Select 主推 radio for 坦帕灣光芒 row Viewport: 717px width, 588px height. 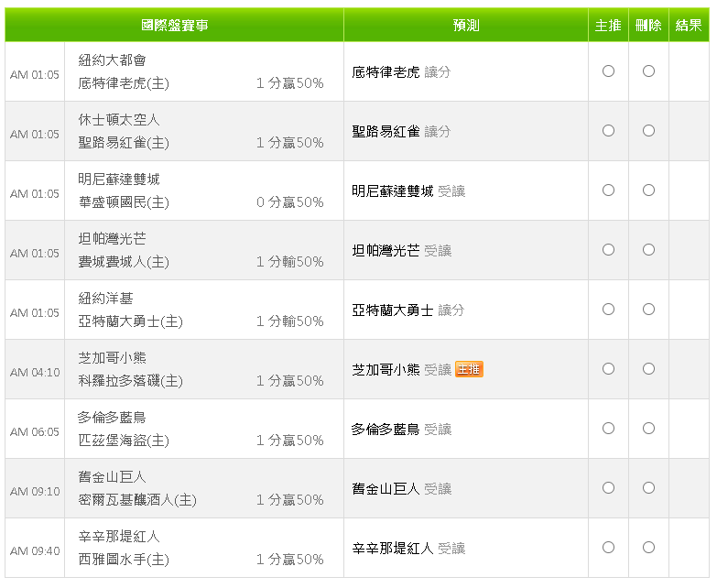[x=608, y=250]
